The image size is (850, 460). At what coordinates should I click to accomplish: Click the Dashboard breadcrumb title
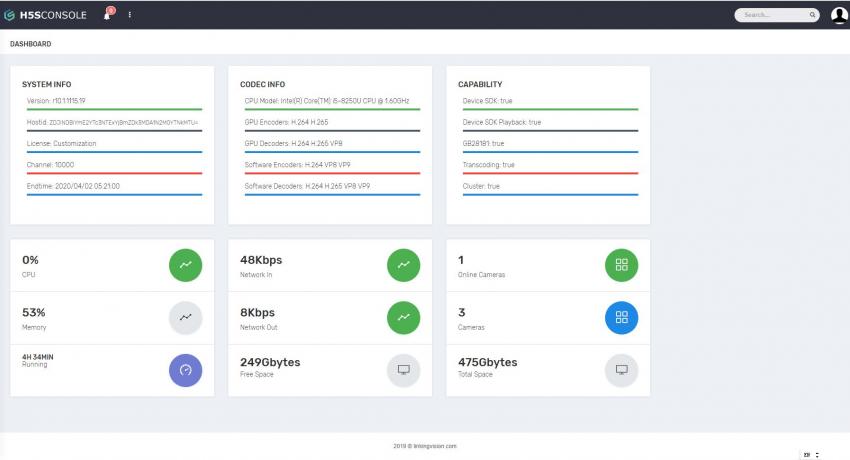tap(31, 44)
